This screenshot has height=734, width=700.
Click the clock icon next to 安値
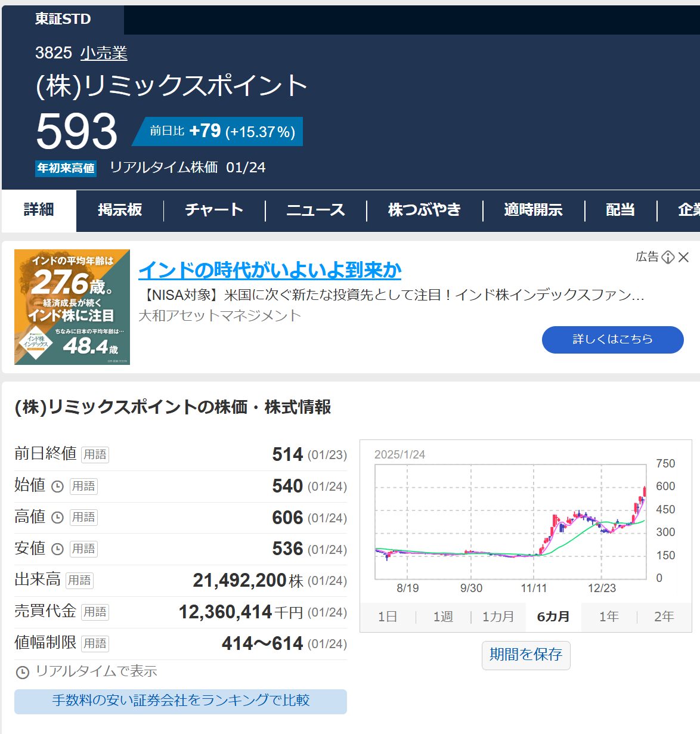[x=57, y=549]
